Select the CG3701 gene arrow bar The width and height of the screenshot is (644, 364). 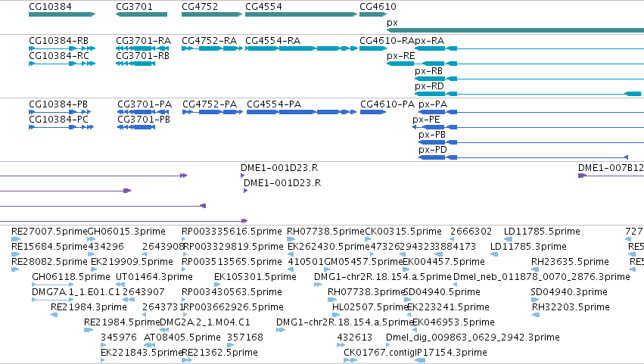pos(142,14)
